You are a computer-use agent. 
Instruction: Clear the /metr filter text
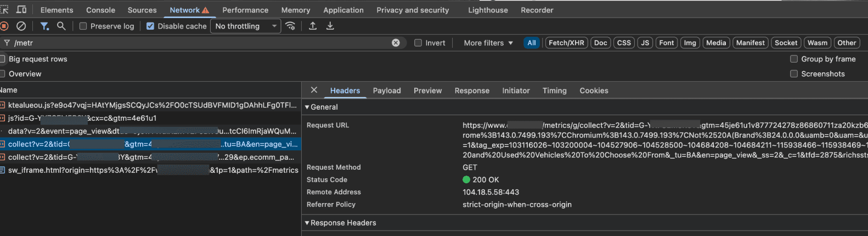396,43
